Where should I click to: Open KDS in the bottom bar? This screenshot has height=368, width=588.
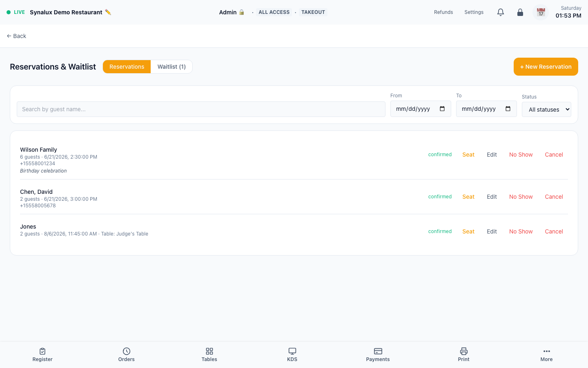click(292, 355)
